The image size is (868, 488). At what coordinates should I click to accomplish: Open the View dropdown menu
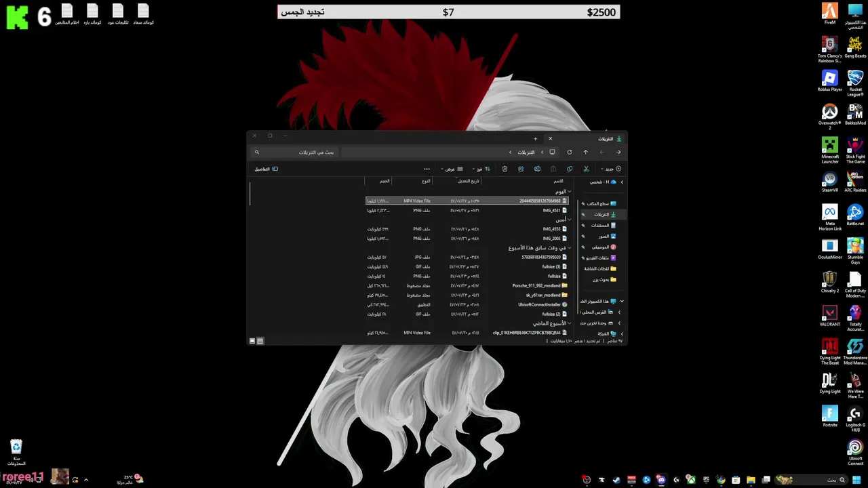click(x=452, y=169)
